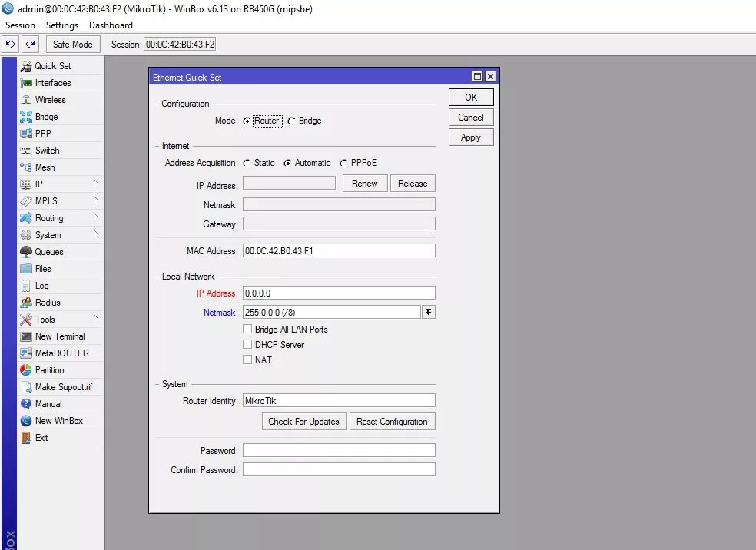Click the Session address field
The height and width of the screenshot is (550, 756).
180,45
